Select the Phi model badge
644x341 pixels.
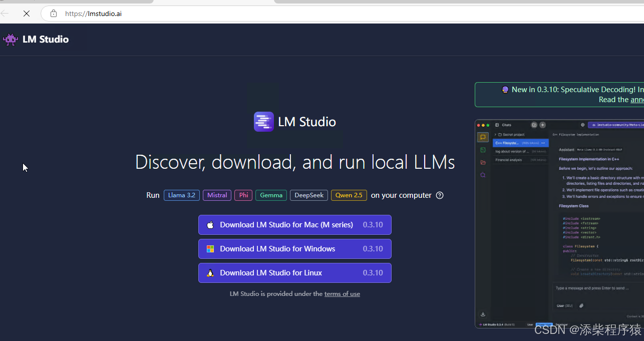243,195
